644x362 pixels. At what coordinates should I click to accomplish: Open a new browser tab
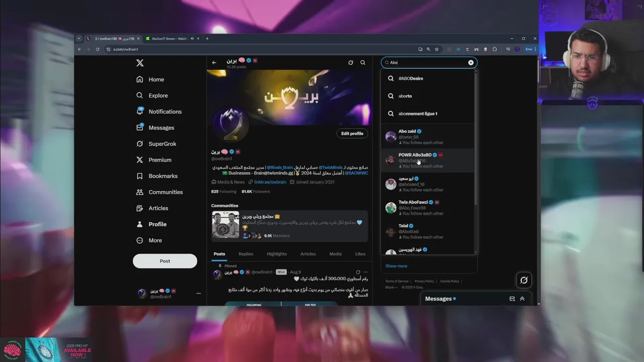tap(207, 39)
